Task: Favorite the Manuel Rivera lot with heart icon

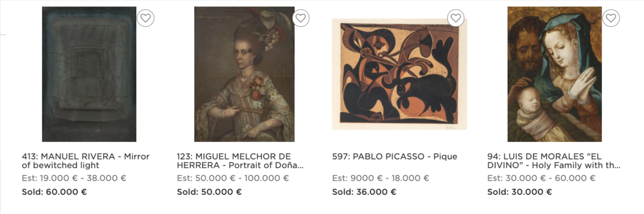Action: tap(145, 18)
